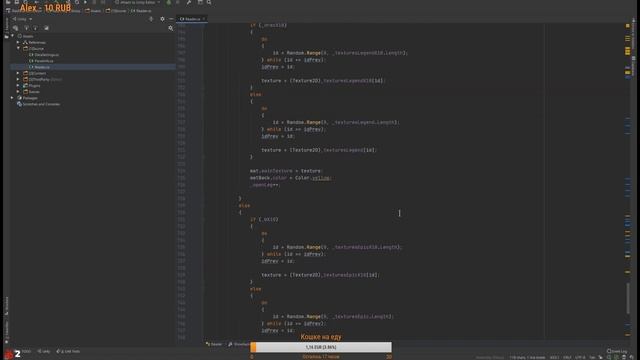Collapse the Assets root node
This screenshot has width=640, height=360.
click(13, 36)
